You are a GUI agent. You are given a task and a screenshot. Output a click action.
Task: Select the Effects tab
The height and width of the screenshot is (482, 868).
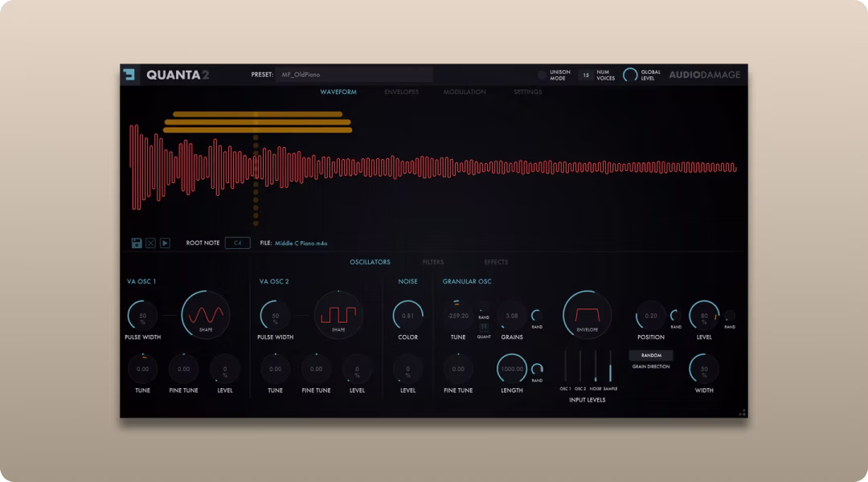(x=496, y=262)
